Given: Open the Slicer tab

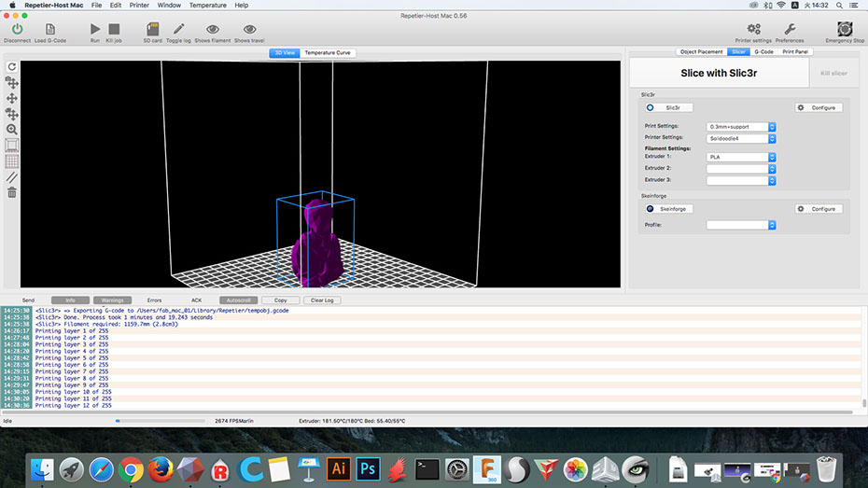Looking at the screenshot, I should pos(738,51).
